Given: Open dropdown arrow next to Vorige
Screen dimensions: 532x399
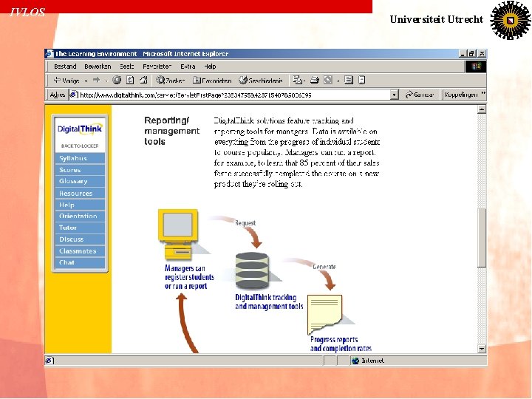Looking at the screenshot, I should pos(86,81).
